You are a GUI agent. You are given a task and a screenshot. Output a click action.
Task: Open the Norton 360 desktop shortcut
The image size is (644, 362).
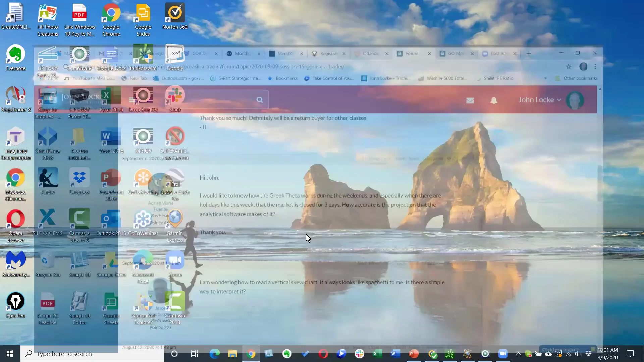click(x=175, y=17)
